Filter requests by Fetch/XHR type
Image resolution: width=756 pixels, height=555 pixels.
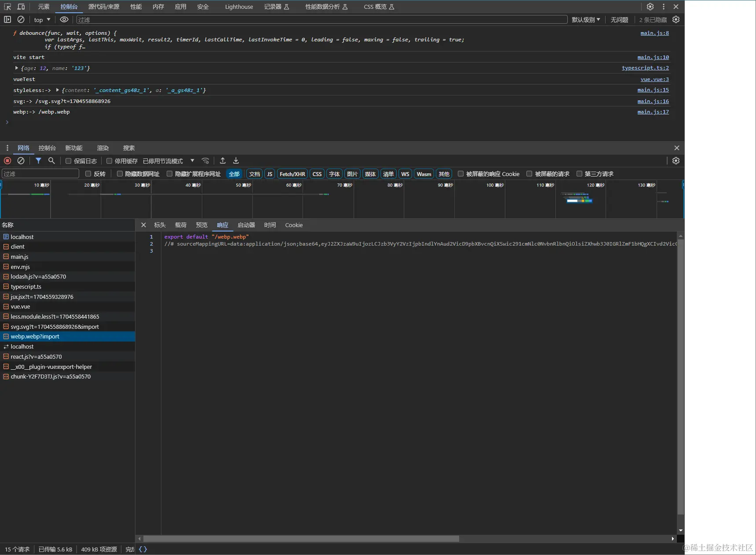292,174
